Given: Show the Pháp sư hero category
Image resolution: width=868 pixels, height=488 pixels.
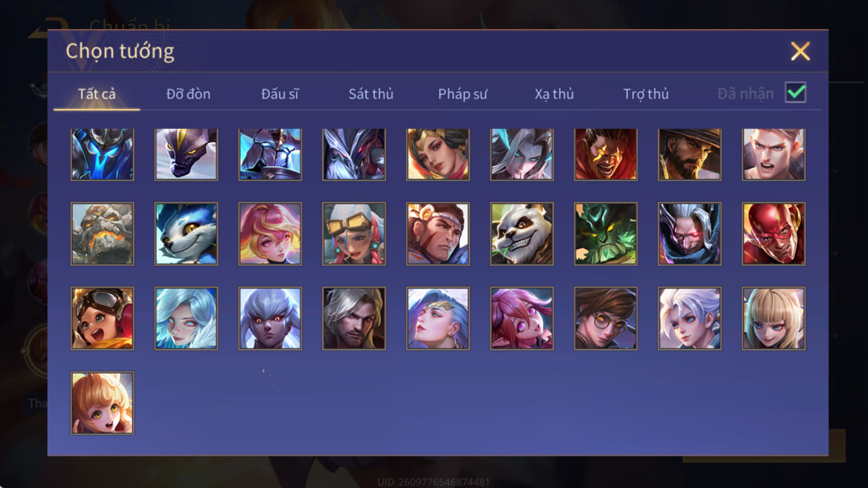Looking at the screenshot, I should tap(462, 94).
